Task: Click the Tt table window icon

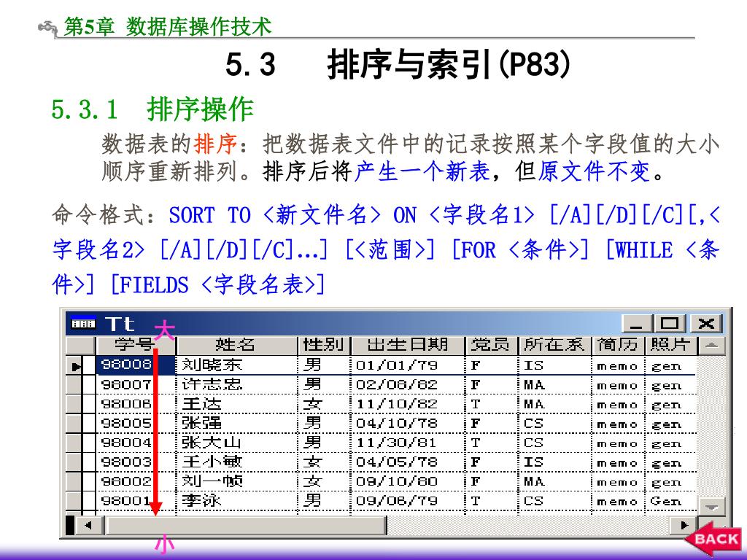Action: coord(83,324)
